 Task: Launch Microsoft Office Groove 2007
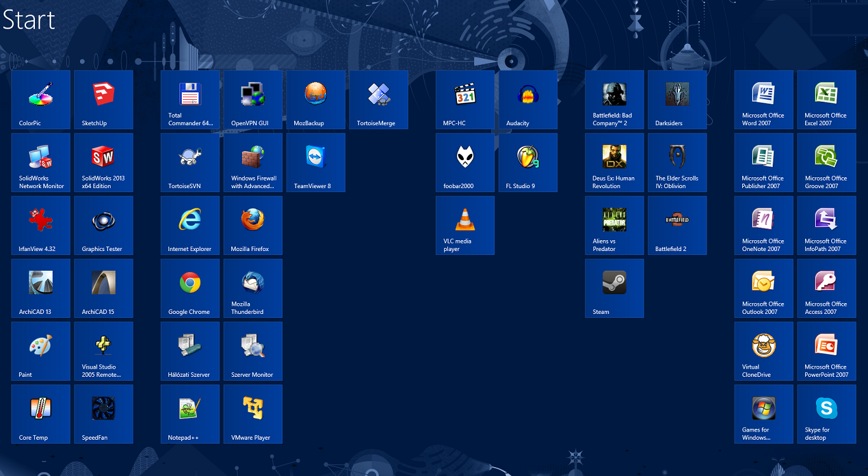tap(827, 163)
